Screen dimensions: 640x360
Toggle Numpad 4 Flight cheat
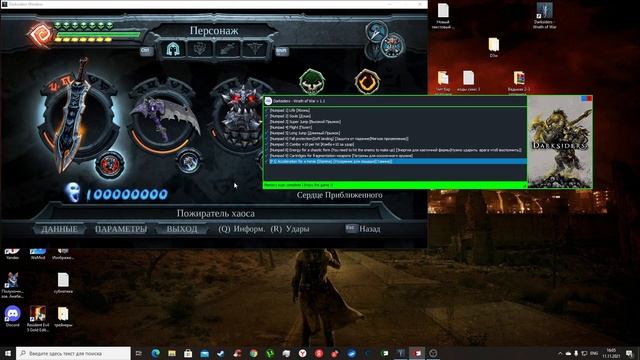pos(291,127)
